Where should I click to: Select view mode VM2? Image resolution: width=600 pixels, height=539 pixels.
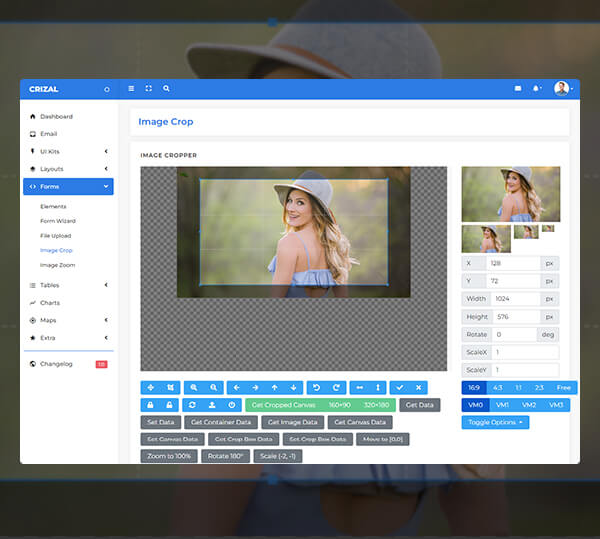pyautogui.click(x=529, y=405)
